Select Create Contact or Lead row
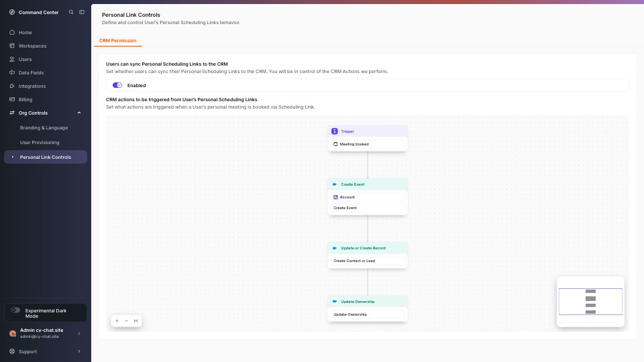644x362 pixels. (368, 261)
